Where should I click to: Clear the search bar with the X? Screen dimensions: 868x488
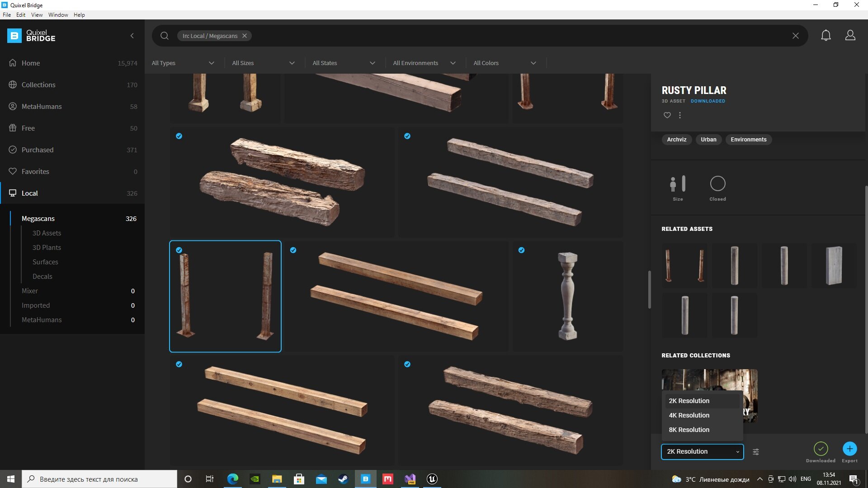[796, 36]
